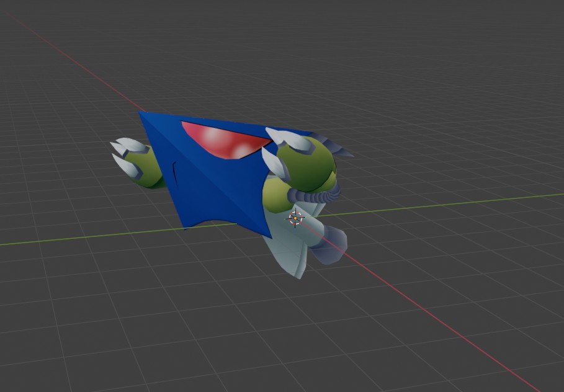Click the red glossy visor on the model
Viewport: 564px width, 392px height.
point(226,140)
